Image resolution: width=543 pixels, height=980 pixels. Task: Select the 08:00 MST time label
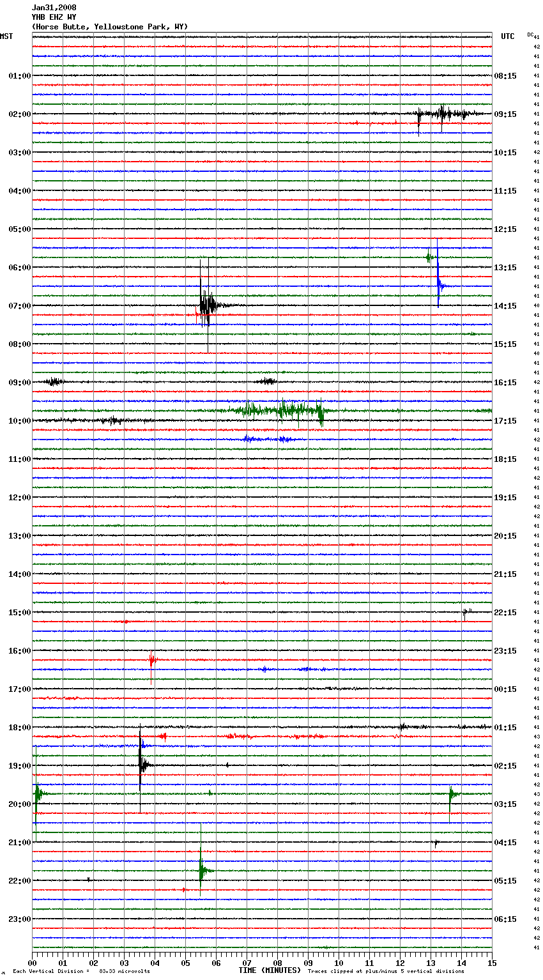20,344
